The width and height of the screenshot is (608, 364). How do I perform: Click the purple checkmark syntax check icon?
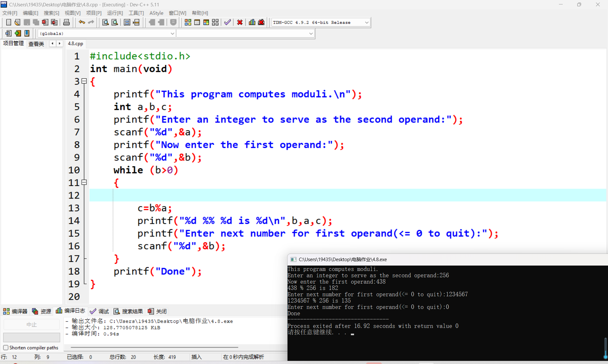[x=227, y=22]
